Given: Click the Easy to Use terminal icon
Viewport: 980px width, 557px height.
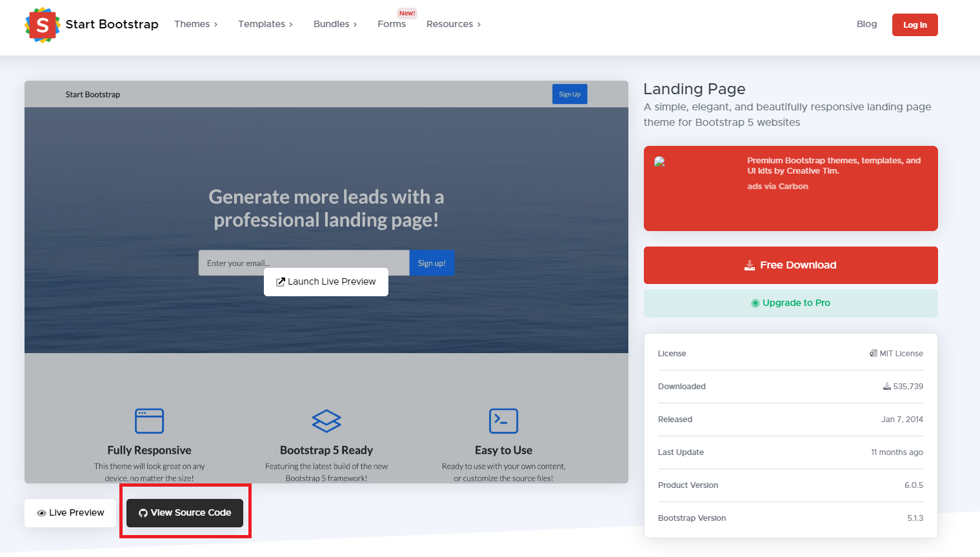Looking at the screenshot, I should [504, 421].
